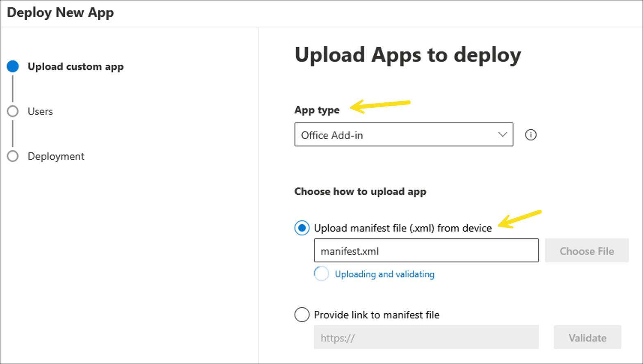The height and width of the screenshot is (364, 643).
Task: Click the App type info icon
Action: [531, 135]
